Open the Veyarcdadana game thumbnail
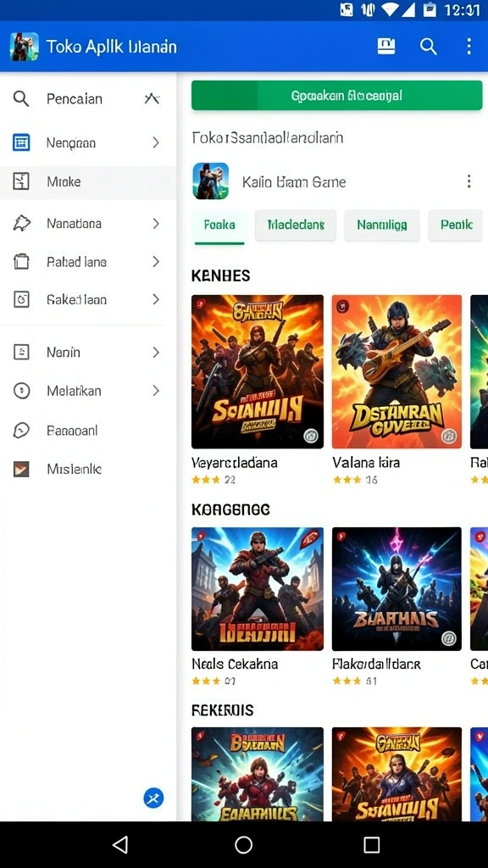The width and height of the screenshot is (488, 868). tap(258, 371)
